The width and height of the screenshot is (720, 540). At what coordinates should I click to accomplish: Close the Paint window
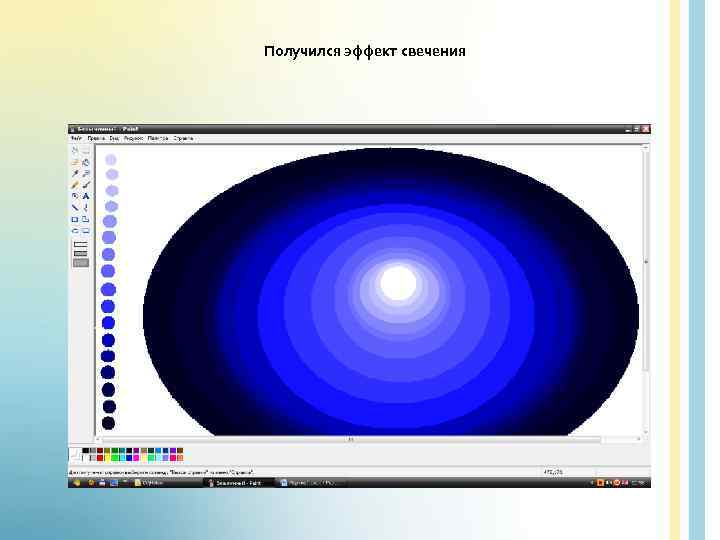click(x=646, y=129)
